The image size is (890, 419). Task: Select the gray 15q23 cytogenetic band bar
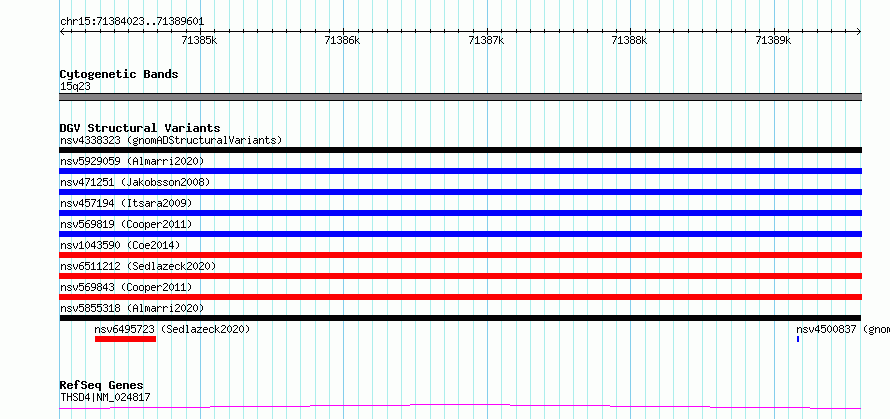pyautogui.click(x=460, y=97)
